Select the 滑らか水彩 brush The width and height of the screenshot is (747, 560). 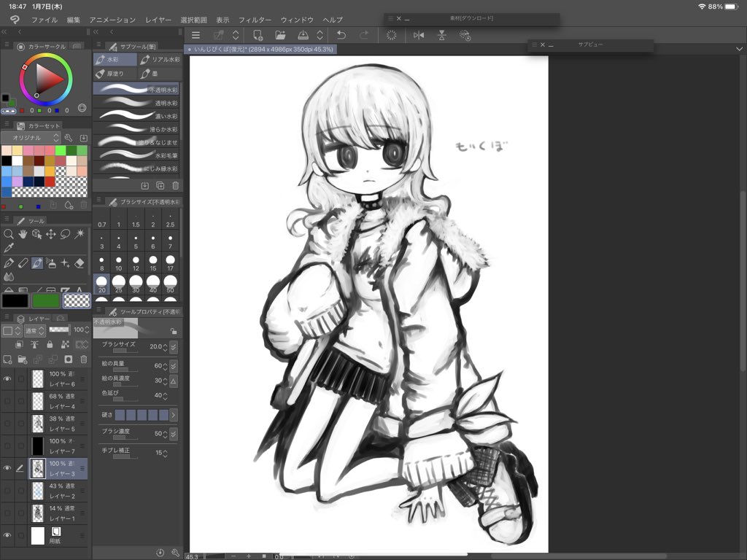pyautogui.click(x=136, y=129)
